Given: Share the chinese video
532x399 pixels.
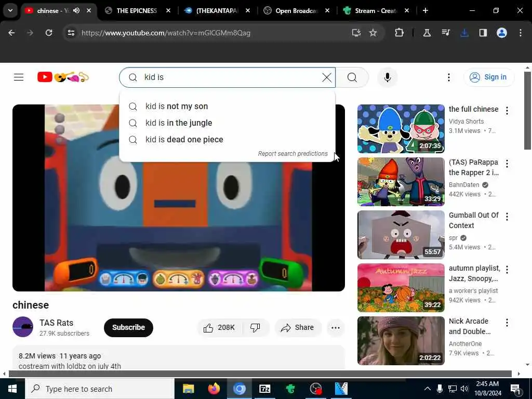Looking at the screenshot, I should tap(297, 327).
